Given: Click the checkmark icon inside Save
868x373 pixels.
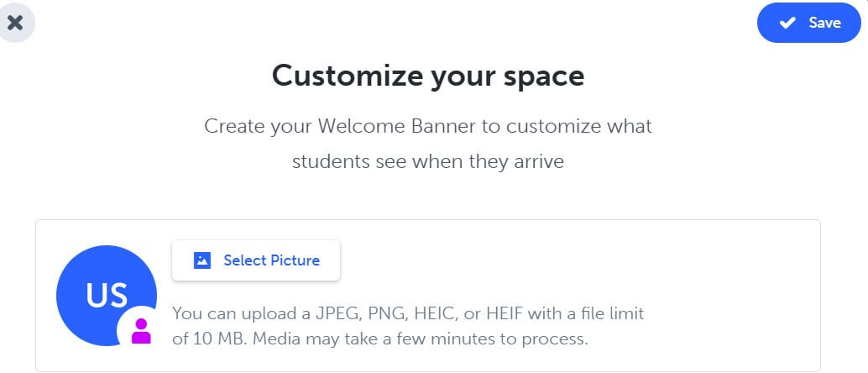Looking at the screenshot, I should pos(787,24).
